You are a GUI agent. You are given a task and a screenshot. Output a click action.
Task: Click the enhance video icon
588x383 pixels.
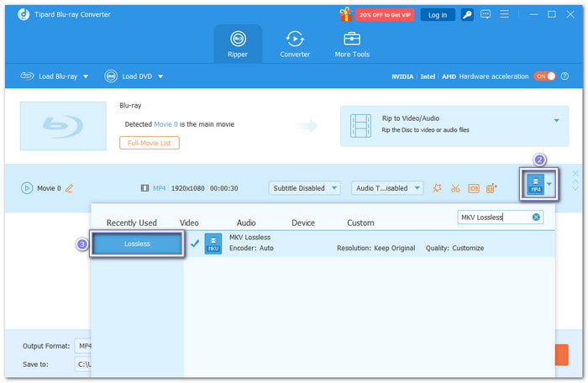(x=491, y=188)
